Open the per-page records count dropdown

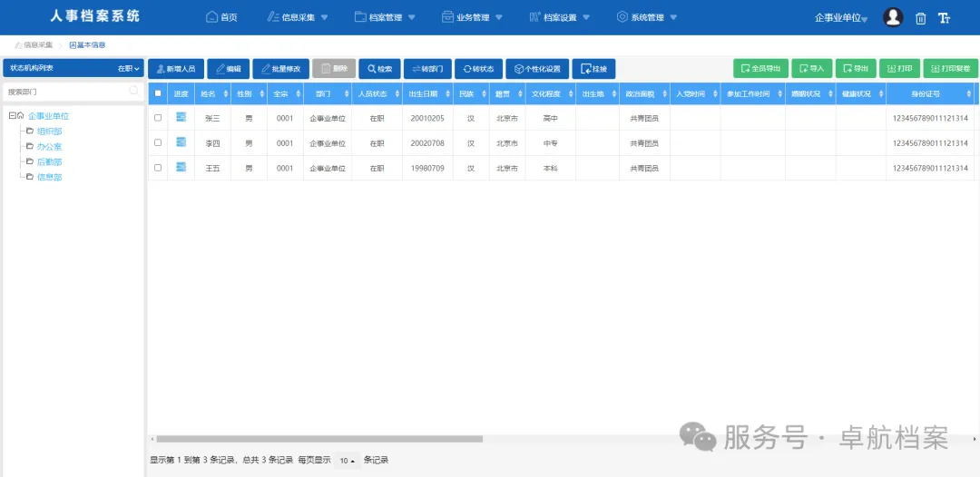coord(347,461)
